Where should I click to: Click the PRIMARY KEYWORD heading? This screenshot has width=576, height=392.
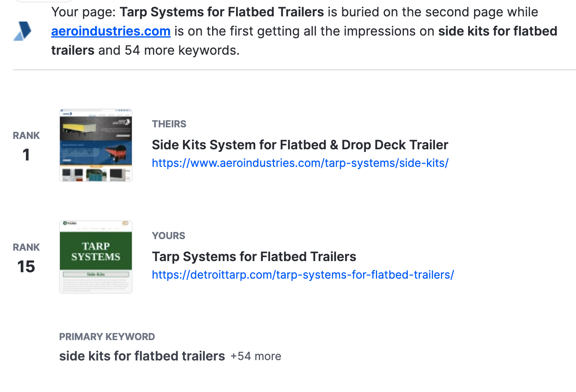(x=107, y=337)
